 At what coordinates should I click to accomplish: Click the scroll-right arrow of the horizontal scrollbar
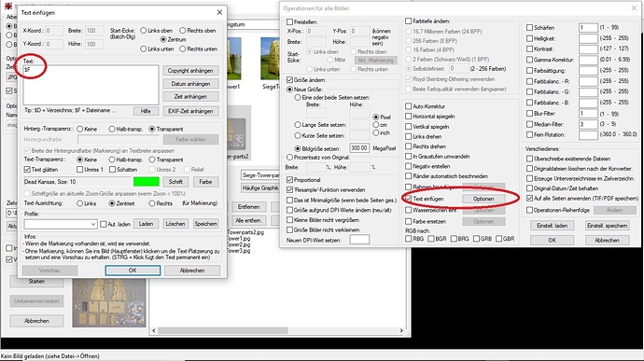401,330
